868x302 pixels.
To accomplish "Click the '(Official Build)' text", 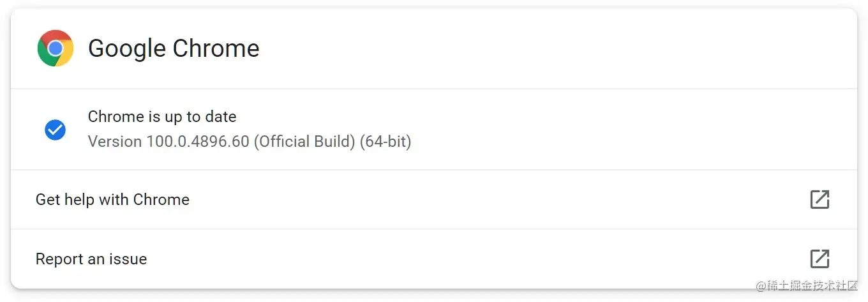I will click(x=304, y=141).
